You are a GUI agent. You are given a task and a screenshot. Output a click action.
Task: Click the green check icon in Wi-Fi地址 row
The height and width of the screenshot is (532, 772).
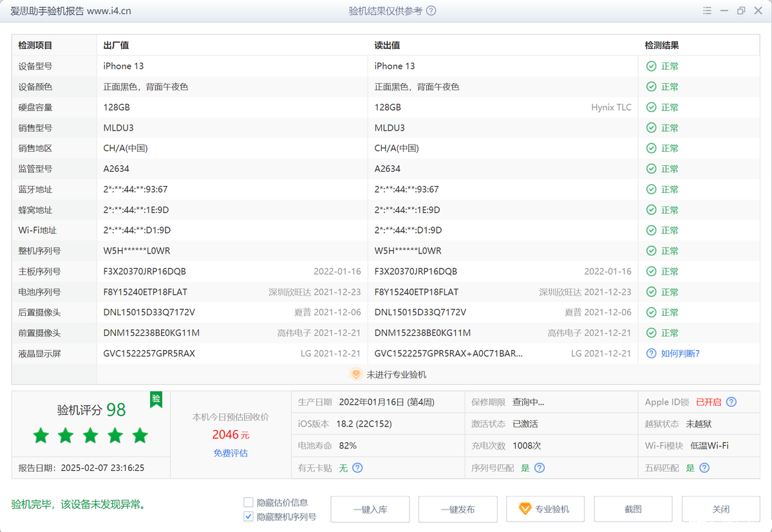coord(651,230)
